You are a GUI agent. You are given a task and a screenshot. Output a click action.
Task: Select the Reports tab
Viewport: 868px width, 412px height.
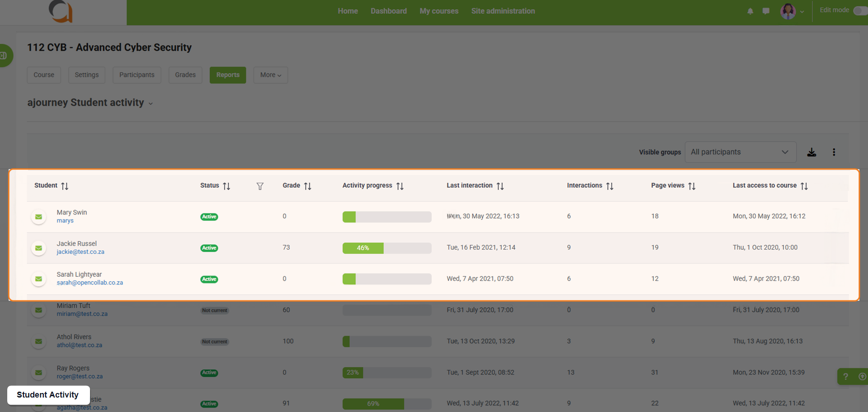click(x=228, y=75)
